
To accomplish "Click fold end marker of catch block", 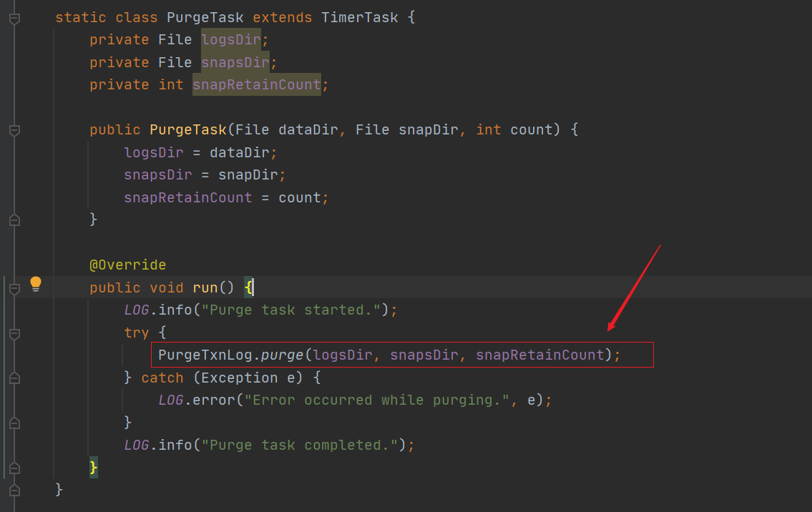I will [x=14, y=423].
